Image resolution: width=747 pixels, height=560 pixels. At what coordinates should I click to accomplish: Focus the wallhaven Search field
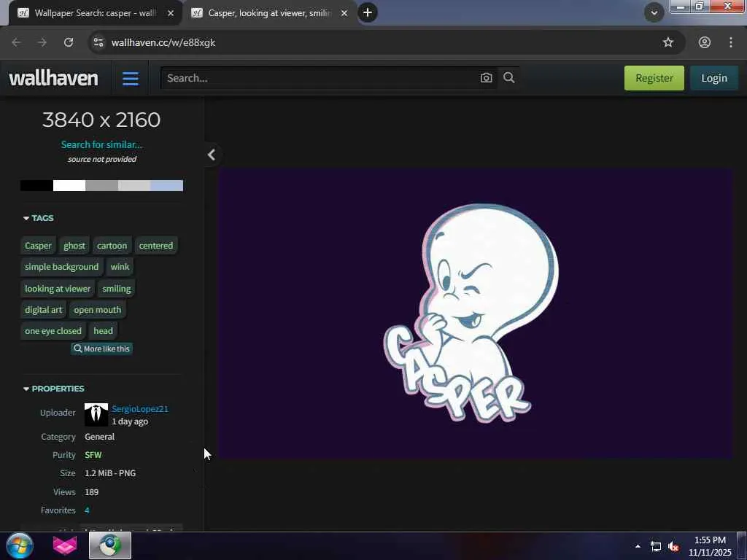pos(320,78)
